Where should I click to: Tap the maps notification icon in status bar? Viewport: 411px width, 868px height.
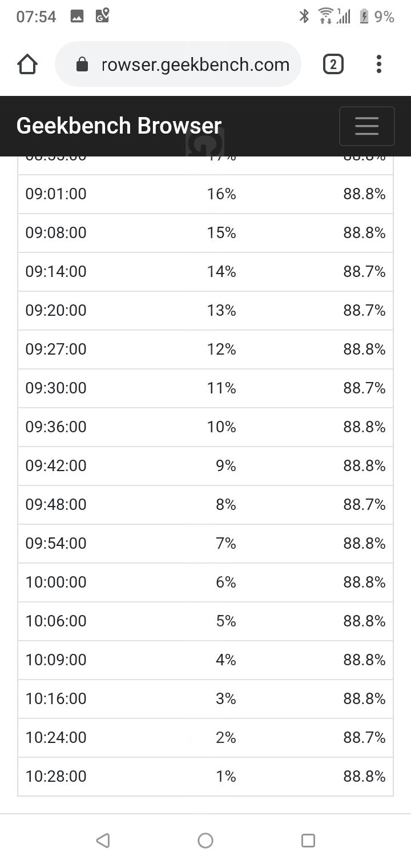pyautogui.click(x=102, y=16)
